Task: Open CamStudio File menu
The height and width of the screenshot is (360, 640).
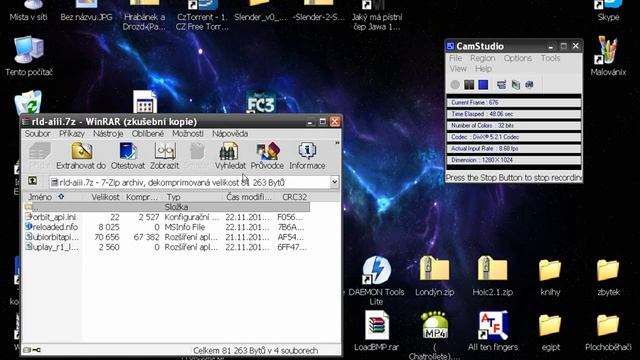Action: 456,58
